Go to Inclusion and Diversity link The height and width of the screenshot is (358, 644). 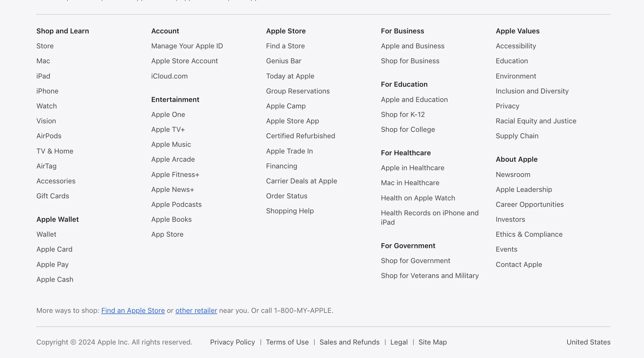(x=532, y=91)
